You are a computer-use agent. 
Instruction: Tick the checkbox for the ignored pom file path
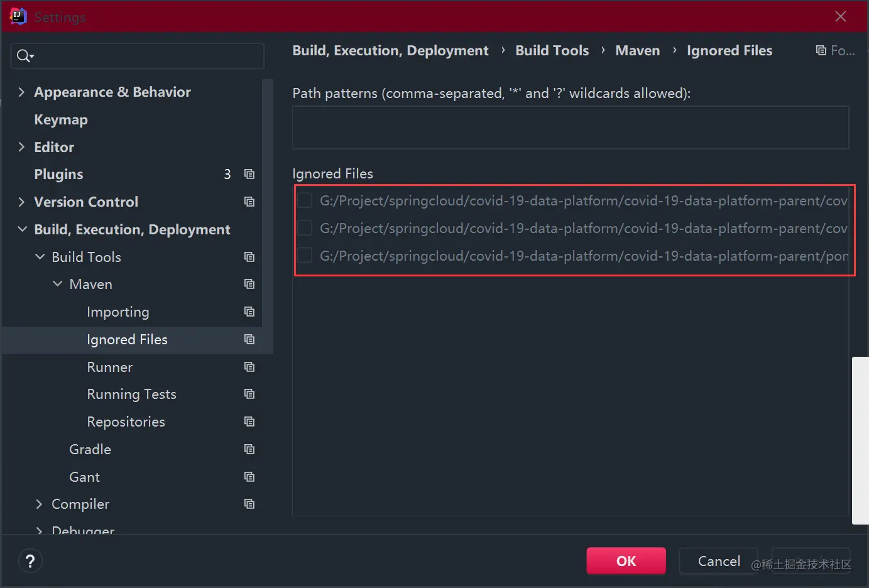(305, 256)
